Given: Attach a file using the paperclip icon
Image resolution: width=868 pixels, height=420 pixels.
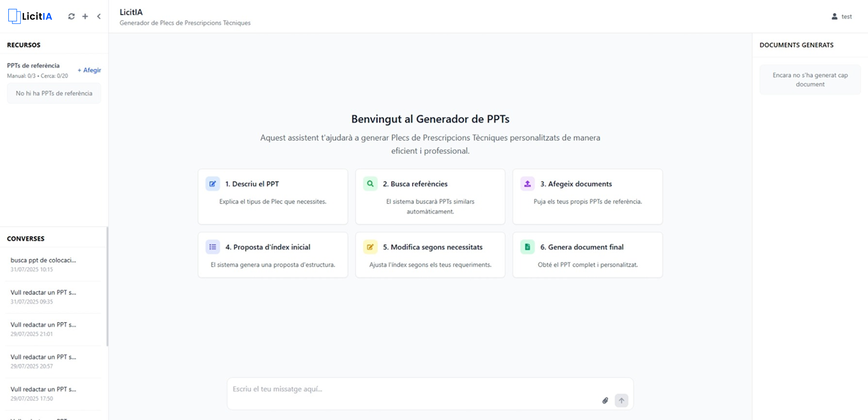Looking at the screenshot, I should point(605,400).
